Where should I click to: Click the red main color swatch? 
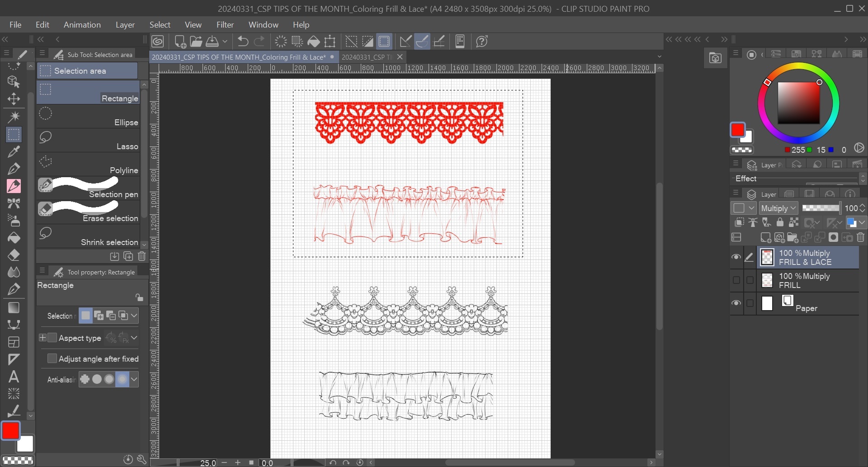tap(10, 431)
